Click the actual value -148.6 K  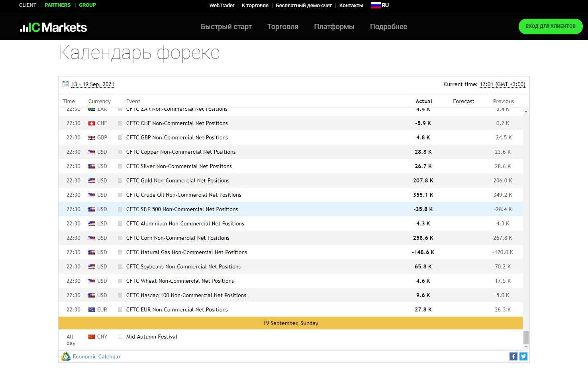click(x=423, y=252)
